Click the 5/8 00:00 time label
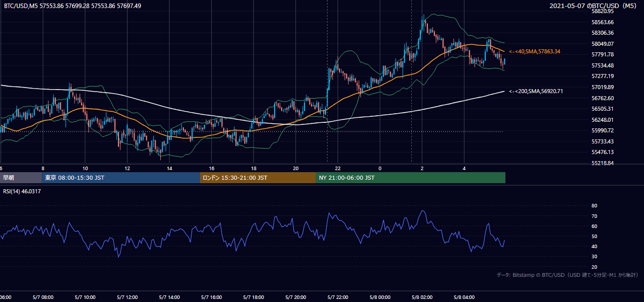Image resolution: width=644 pixels, height=302 pixels. click(380, 297)
